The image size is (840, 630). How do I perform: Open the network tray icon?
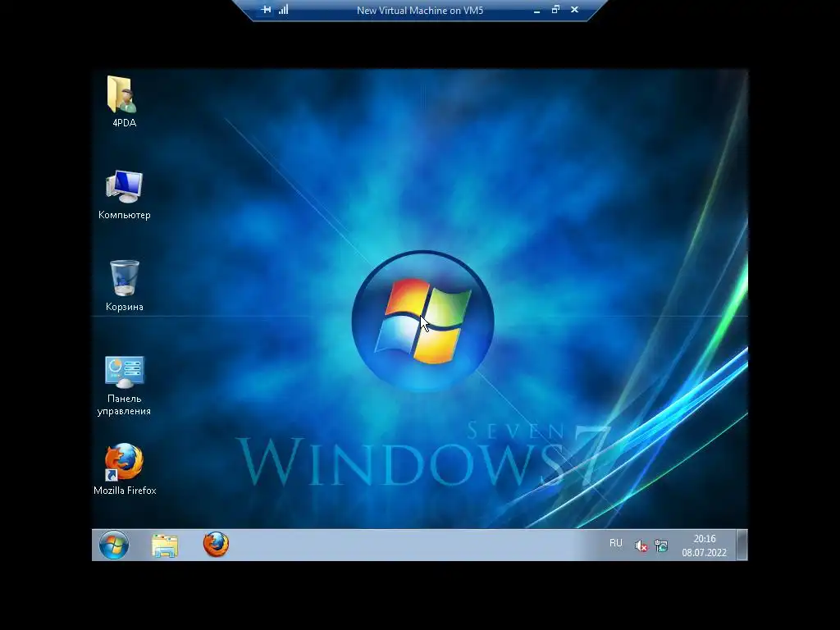click(662, 546)
